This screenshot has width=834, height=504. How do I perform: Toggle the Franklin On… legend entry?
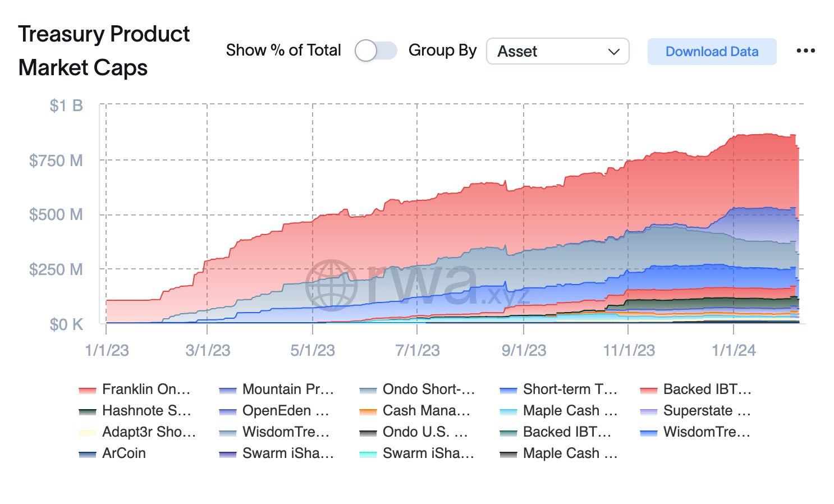point(135,390)
